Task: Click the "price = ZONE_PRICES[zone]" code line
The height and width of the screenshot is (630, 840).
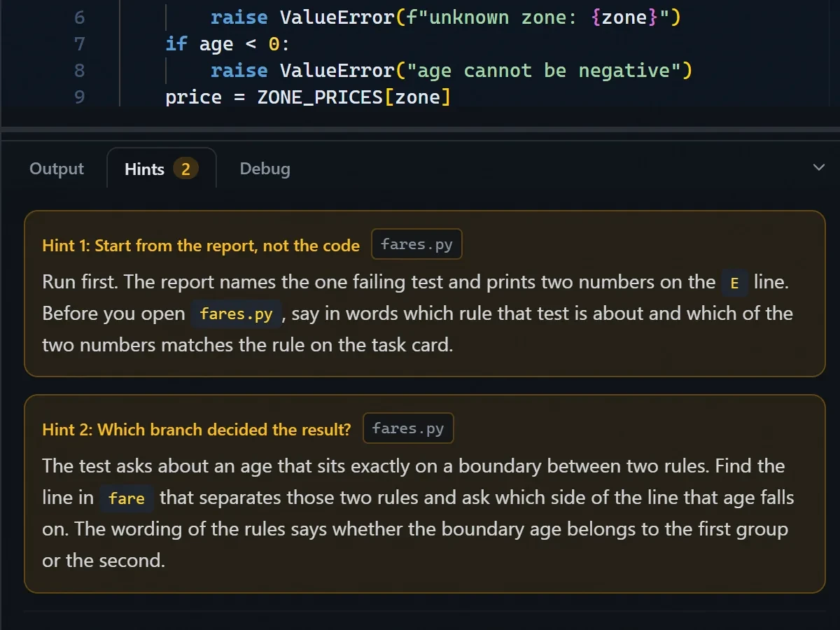Action: click(x=308, y=97)
